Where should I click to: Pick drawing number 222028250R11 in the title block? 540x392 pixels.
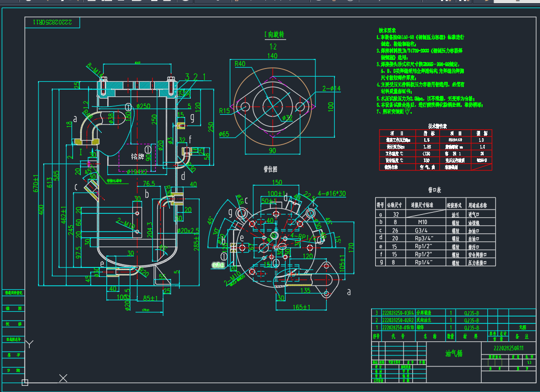pyautogui.click(x=508, y=348)
